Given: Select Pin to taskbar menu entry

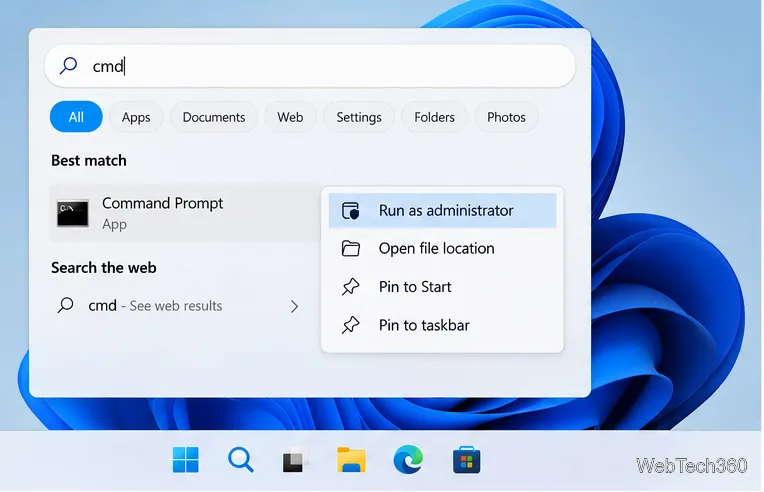Looking at the screenshot, I should (442, 325).
